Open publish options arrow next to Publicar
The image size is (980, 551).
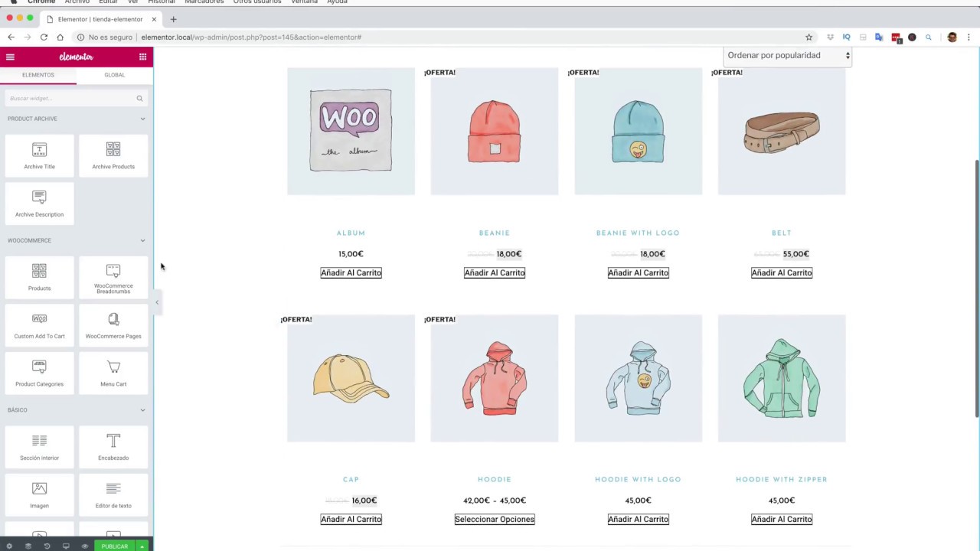click(x=142, y=546)
